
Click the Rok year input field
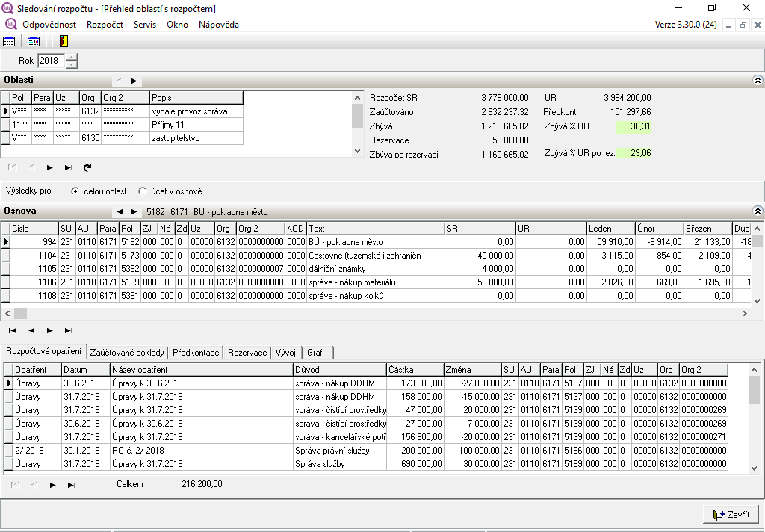(52, 61)
